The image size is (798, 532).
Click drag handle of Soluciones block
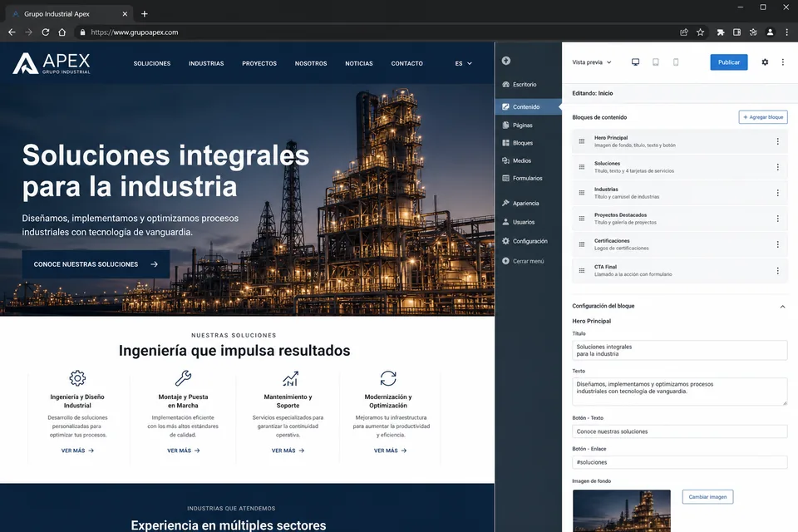point(582,167)
